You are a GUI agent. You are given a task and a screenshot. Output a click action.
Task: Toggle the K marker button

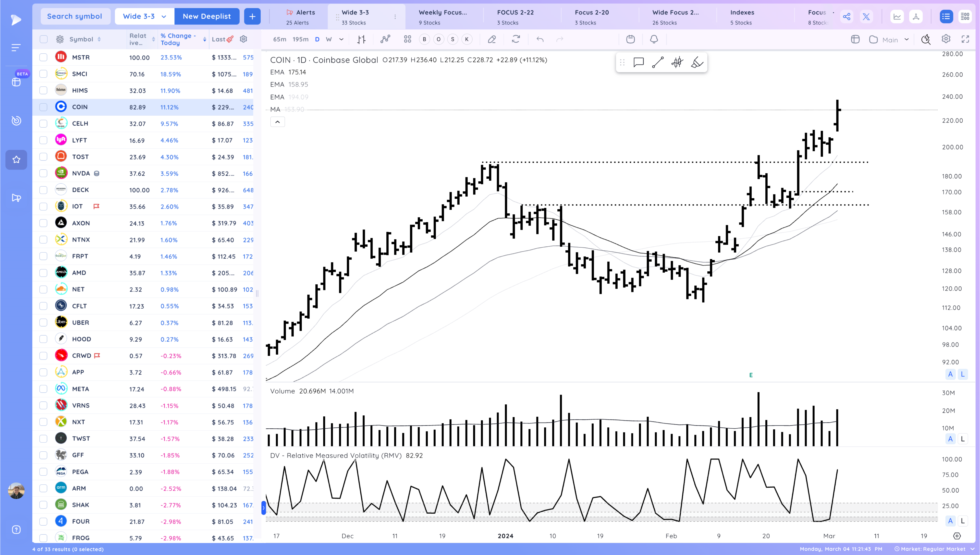click(466, 39)
